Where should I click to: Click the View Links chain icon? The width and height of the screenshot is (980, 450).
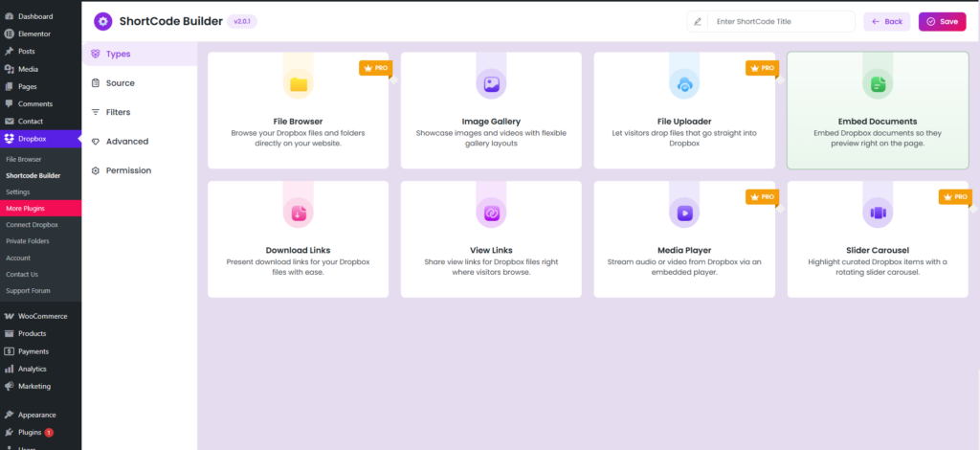pyautogui.click(x=491, y=213)
